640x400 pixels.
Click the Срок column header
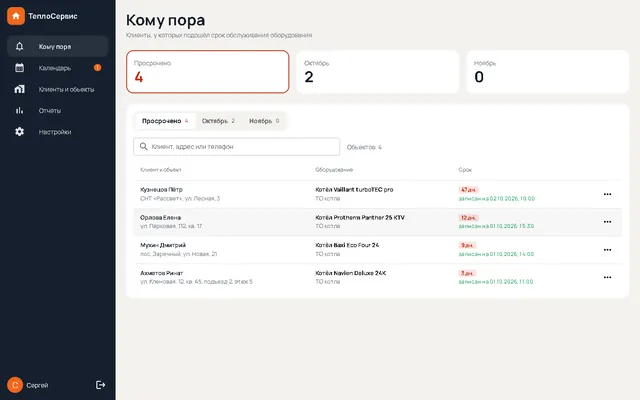pos(465,169)
